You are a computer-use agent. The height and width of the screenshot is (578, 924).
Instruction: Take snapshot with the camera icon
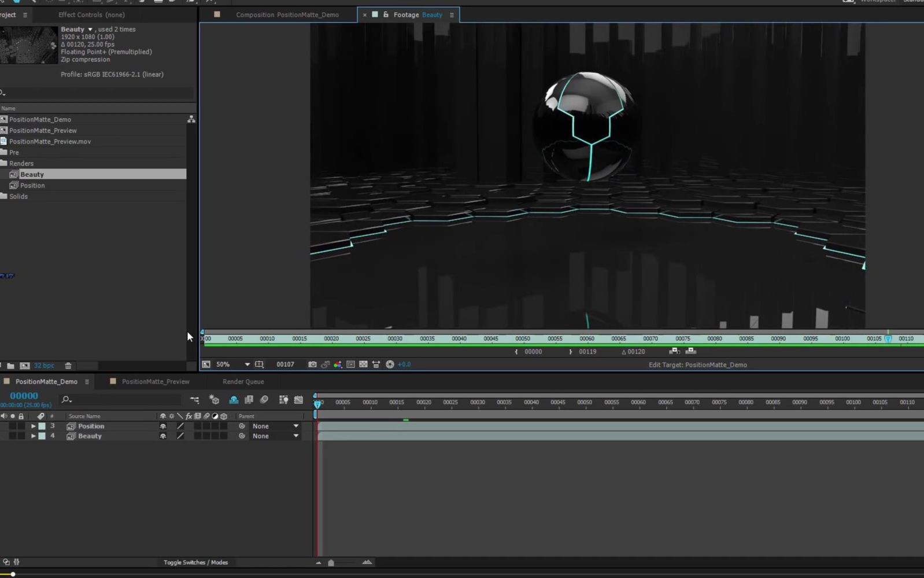(x=312, y=365)
